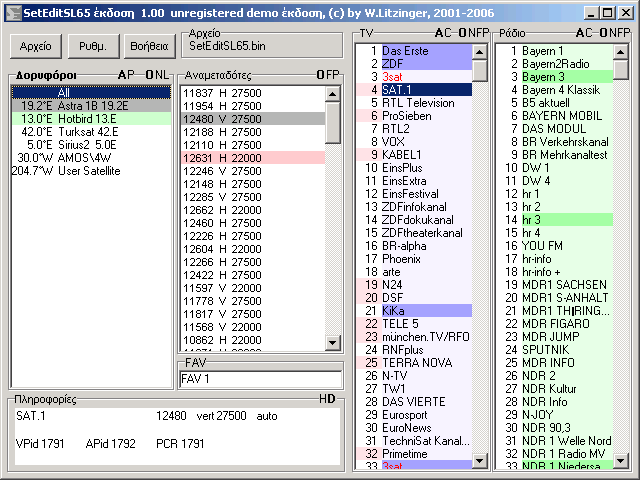The image size is (640, 480).
Task: Select Eurosport TV channel
Action: point(414,415)
